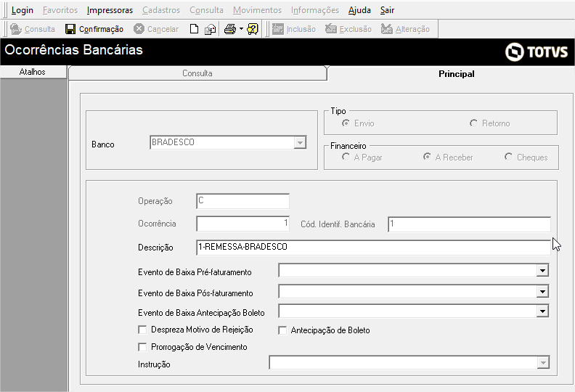Click the Ocorrência number field
The height and width of the screenshot is (392, 575).
(242, 224)
